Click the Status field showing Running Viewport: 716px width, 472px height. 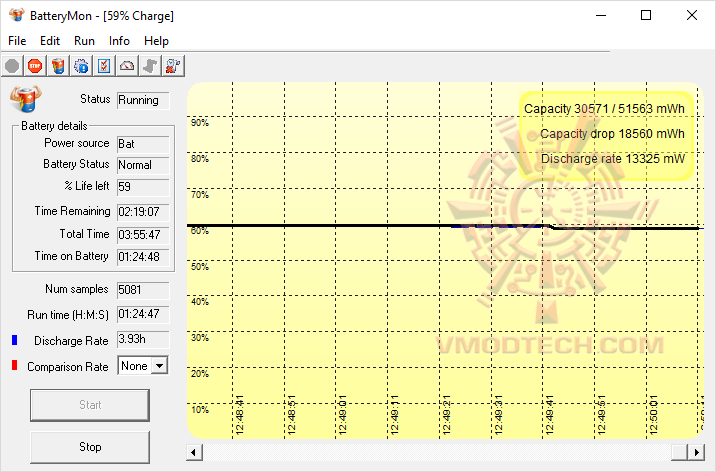coord(143,100)
